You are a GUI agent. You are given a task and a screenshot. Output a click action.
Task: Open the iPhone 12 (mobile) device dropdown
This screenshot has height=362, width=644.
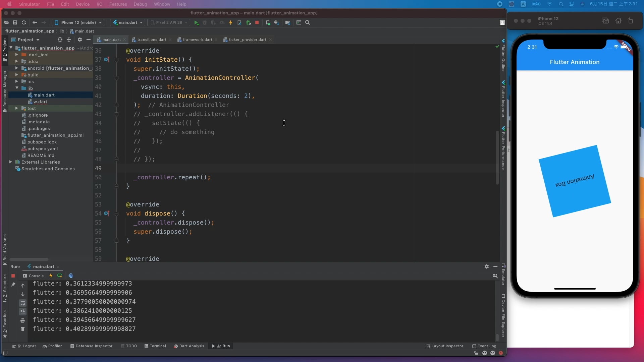(78, 23)
